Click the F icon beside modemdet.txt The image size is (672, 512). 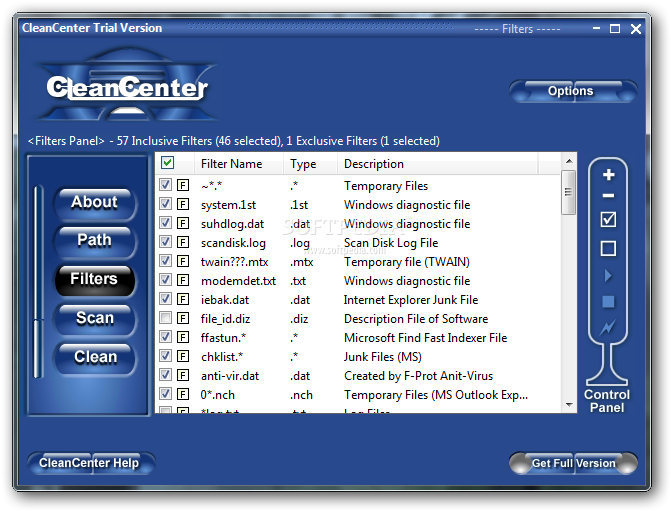(183, 280)
